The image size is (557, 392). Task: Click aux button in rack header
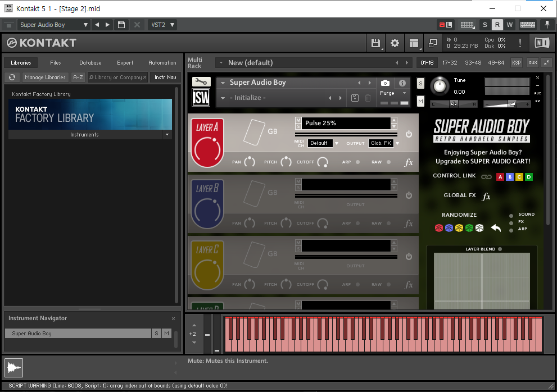tap(533, 63)
